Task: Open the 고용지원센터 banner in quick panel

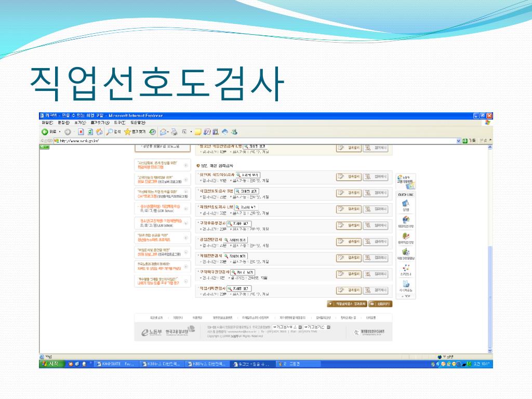Action: coord(406,181)
